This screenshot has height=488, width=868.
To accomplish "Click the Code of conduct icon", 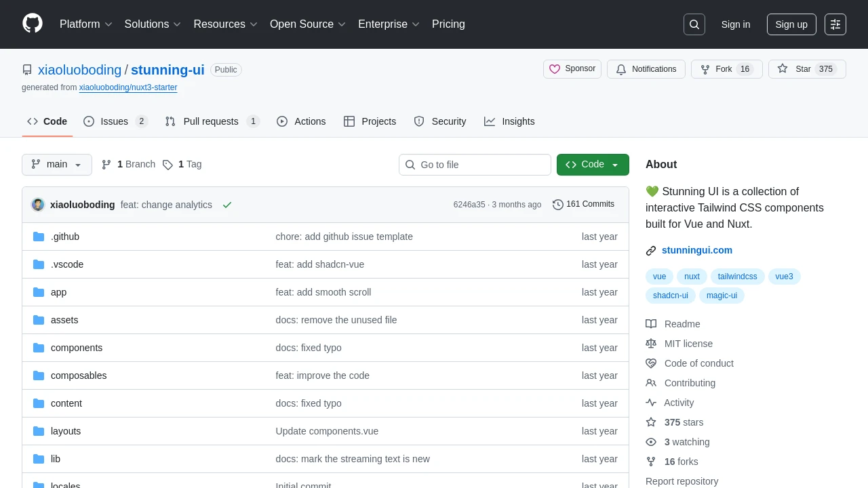I will pyautogui.click(x=651, y=363).
